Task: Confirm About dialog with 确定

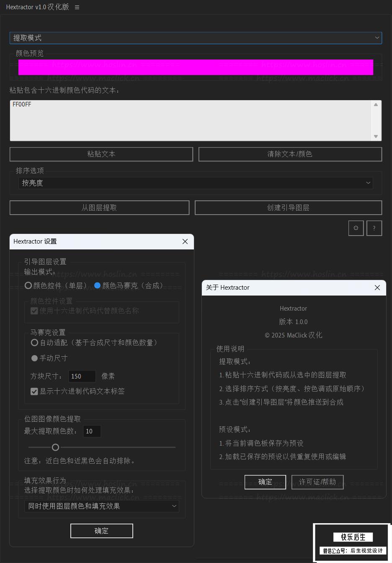Action: pyautogui.click(x=265, y=482)
